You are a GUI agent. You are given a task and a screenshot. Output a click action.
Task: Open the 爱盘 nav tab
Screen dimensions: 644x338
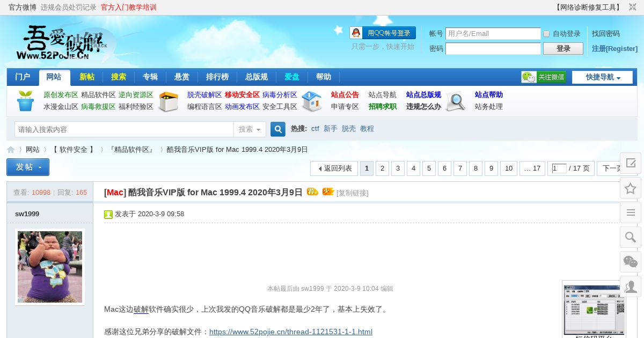292,77
